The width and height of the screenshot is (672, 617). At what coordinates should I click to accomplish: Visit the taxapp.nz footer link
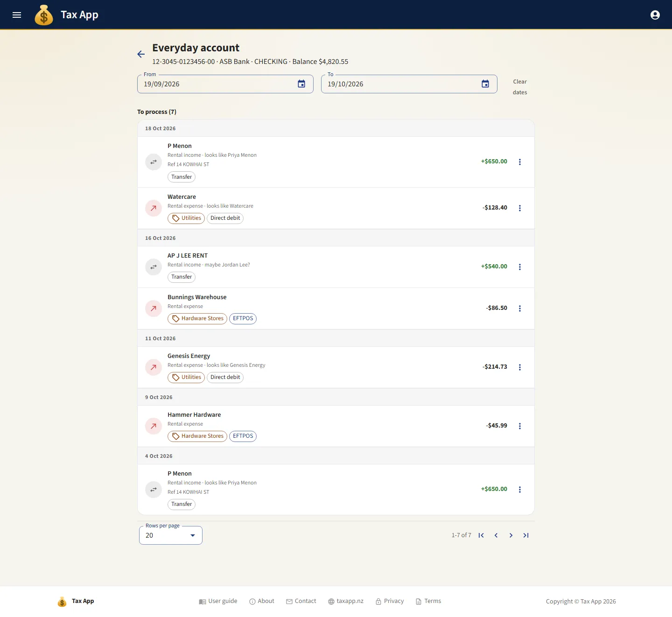tap(346, 601)
